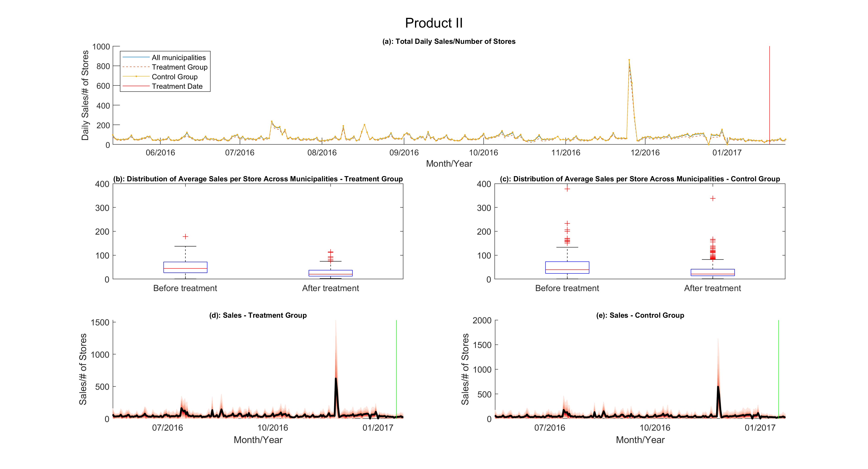868x469 pixels.
Task: Click the 'Before treatment' box in panel (c)
Action: 567,267
